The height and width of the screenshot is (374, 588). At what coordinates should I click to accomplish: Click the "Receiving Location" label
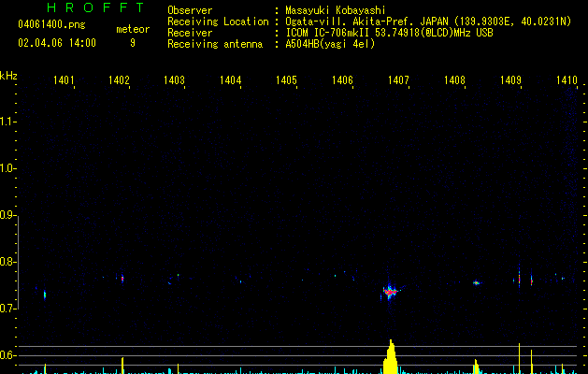(218, 22)
